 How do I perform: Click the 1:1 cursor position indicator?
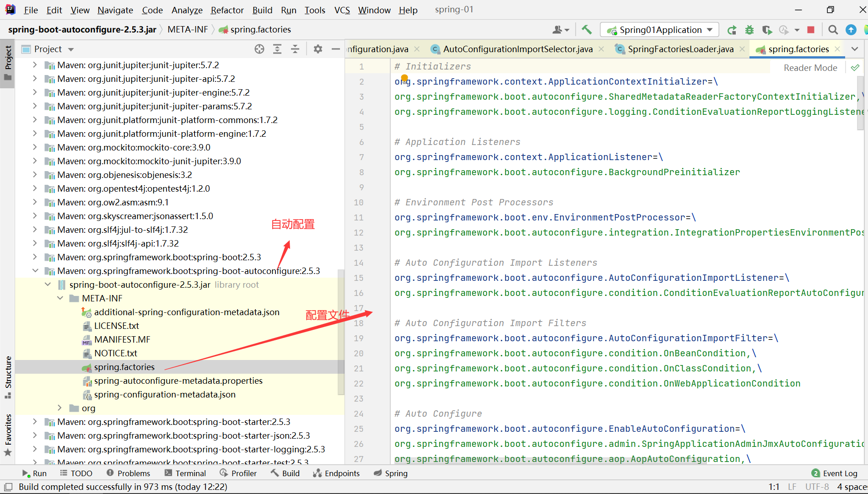click(774, 487)
